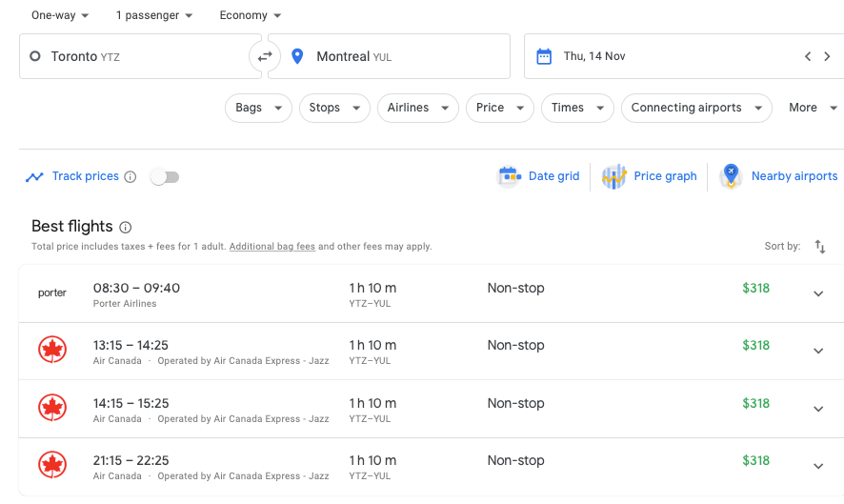Click Air Canada logo on 21:15 flight
844x504 pixels.
click(52, 465)
